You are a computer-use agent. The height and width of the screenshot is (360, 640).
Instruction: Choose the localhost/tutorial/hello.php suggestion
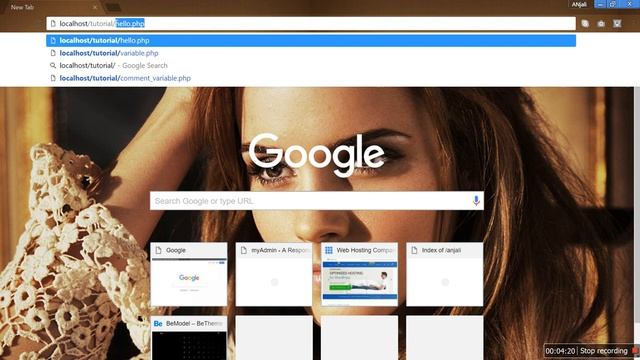(x=311, y=40)
